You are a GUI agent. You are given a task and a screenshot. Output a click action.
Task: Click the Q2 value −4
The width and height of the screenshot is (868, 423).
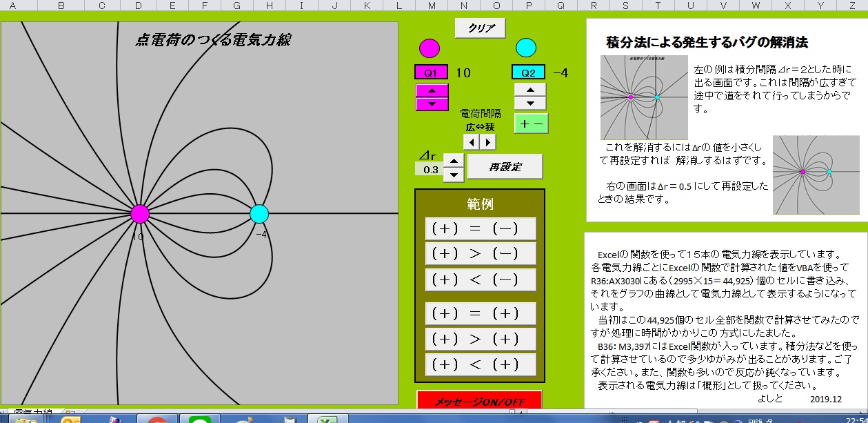pyautogui.click(x=560, y=72)
